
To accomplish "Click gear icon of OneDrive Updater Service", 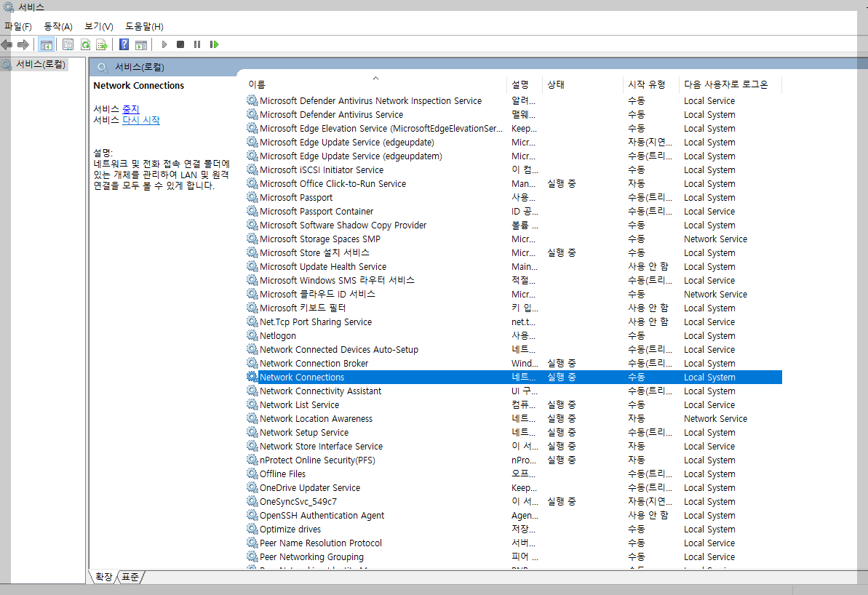I will pos(252,487).
